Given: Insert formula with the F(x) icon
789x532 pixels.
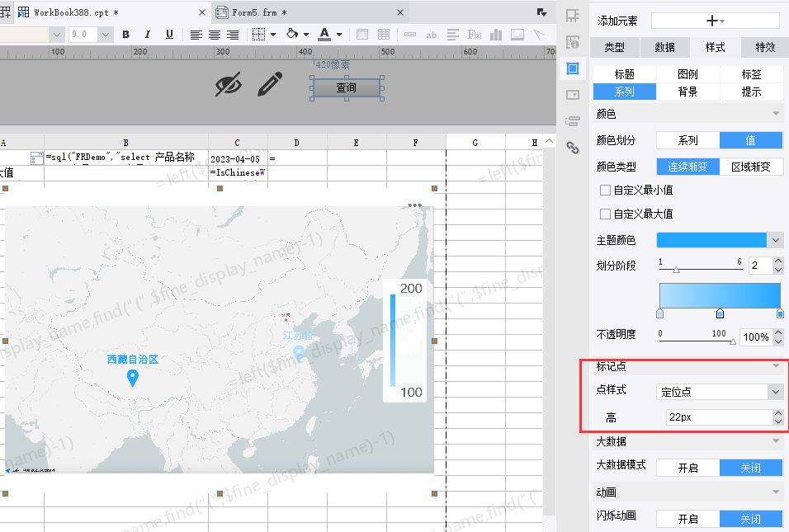Looking at the screenshot, I should 475,35.
